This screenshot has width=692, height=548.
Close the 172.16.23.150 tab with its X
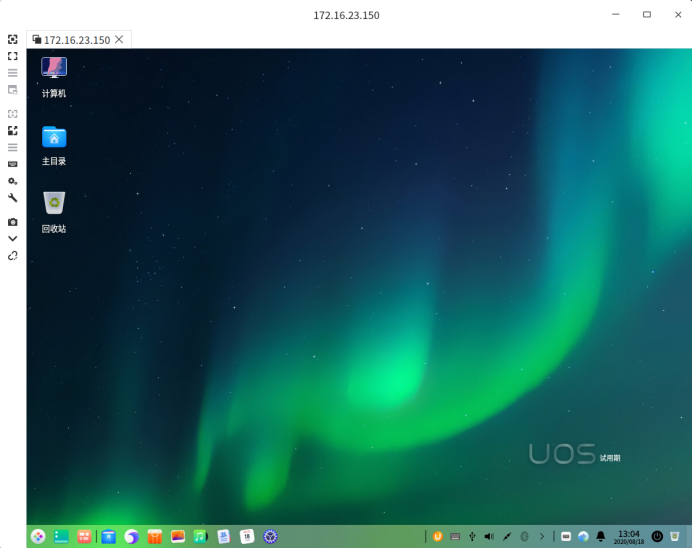[x=119, y=39]
